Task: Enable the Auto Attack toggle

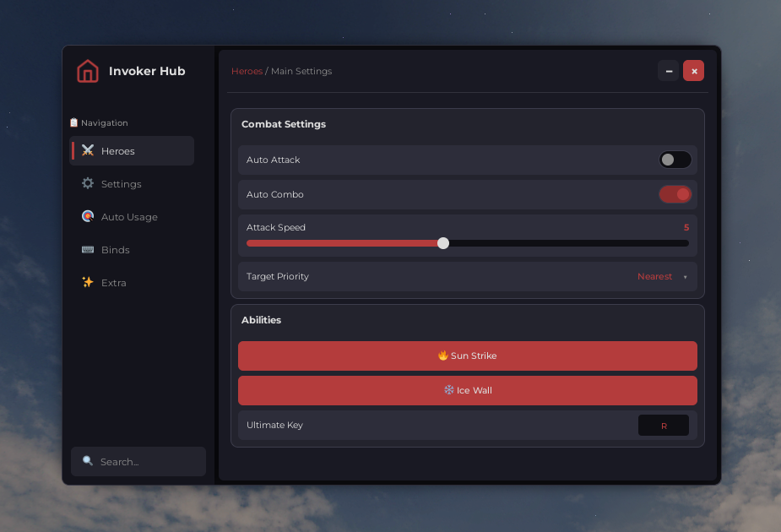Action: (x=675, y=160)
